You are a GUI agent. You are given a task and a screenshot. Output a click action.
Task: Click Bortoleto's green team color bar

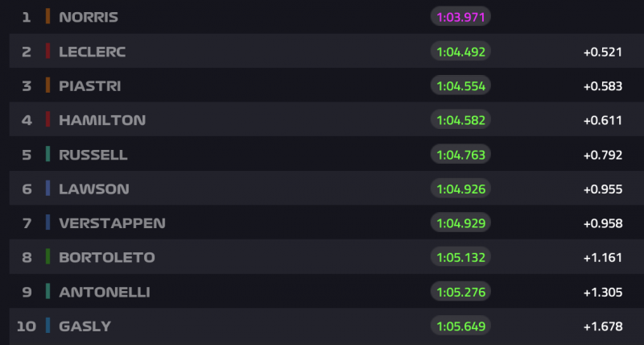click(x=48, y=257)
